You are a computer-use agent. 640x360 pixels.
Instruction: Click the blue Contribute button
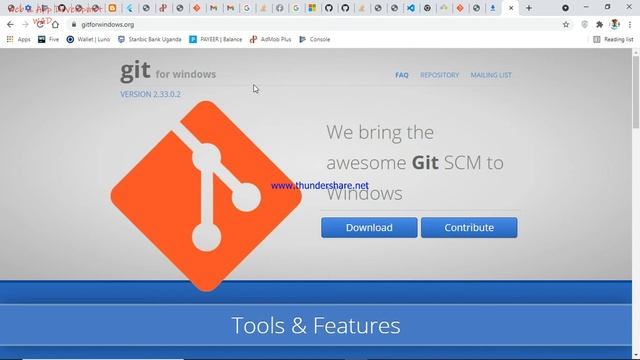(x=469, y=227)
